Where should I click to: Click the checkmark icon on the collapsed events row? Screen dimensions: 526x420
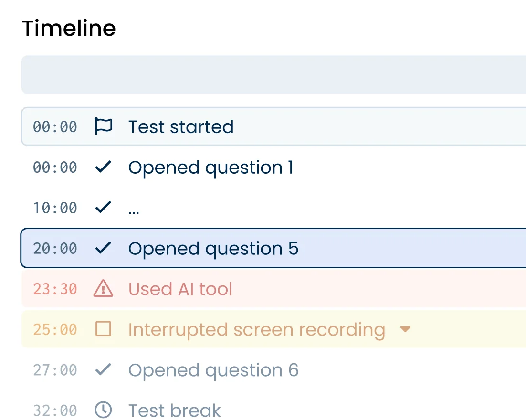coord(103,208)
